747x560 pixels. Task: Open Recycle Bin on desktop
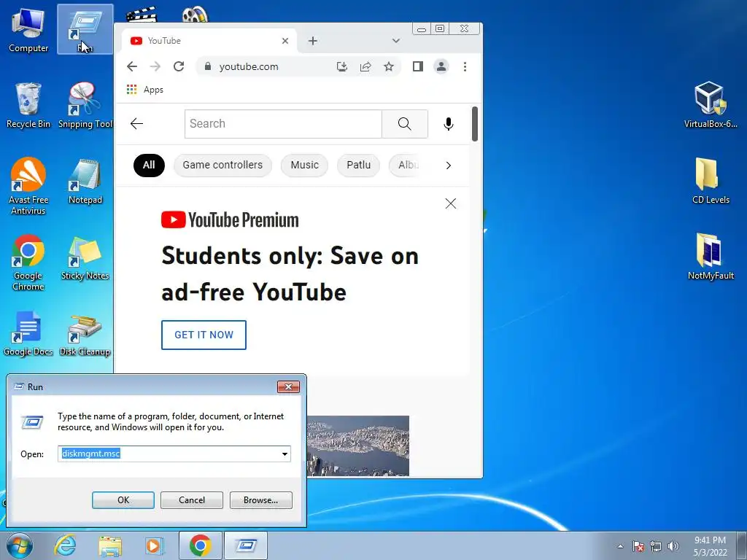pyautogui.click(x=28, y=105)
